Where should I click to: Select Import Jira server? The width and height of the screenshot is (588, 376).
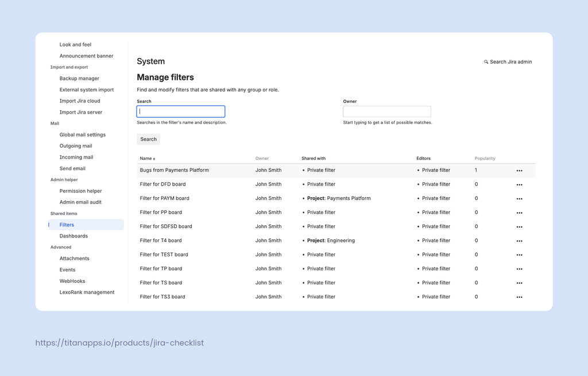tap(80, 112)
